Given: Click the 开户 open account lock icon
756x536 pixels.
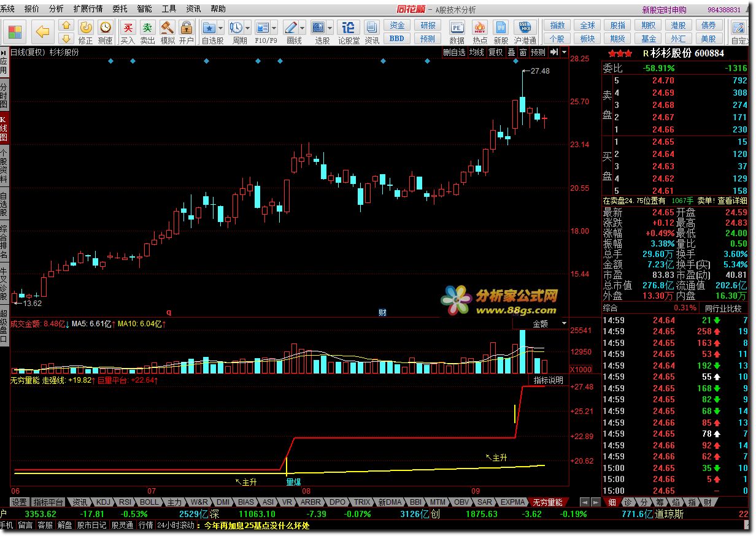Looking at the screenshot, I should click(x=186, y=32).
